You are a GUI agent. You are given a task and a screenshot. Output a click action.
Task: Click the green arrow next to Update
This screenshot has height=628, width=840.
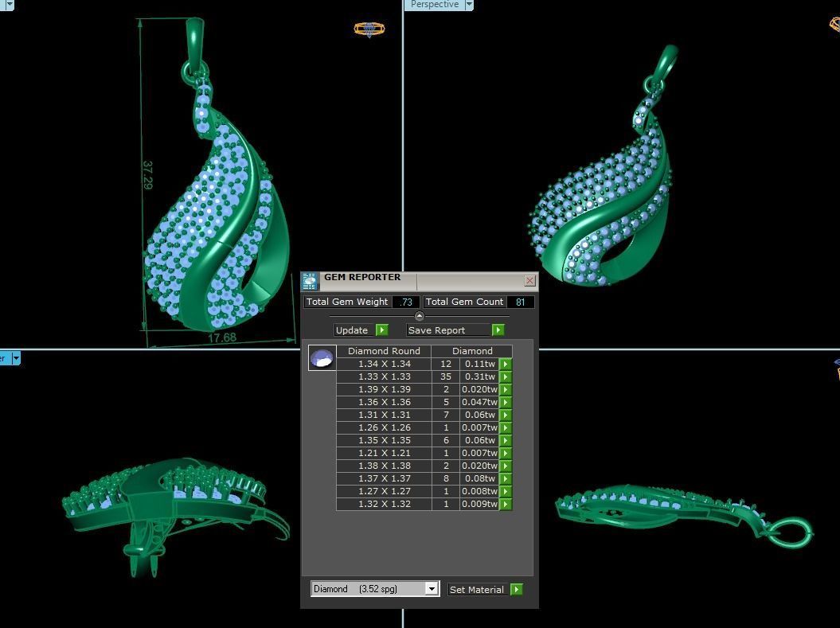pos(381,330)
